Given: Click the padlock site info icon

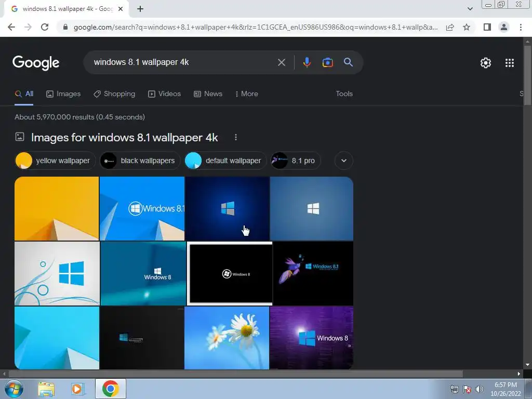Looking at the screenshot, I should pyautogui.click(x=65, y=27).
